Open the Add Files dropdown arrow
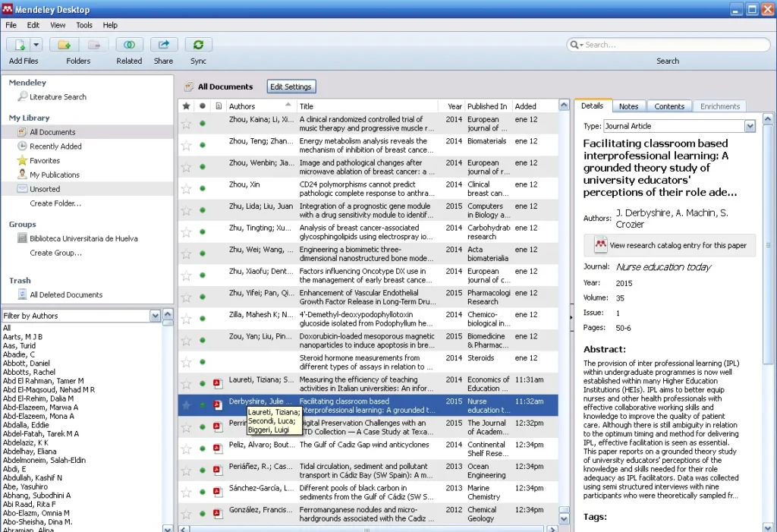777x532 pixels. tap(36, 46)
